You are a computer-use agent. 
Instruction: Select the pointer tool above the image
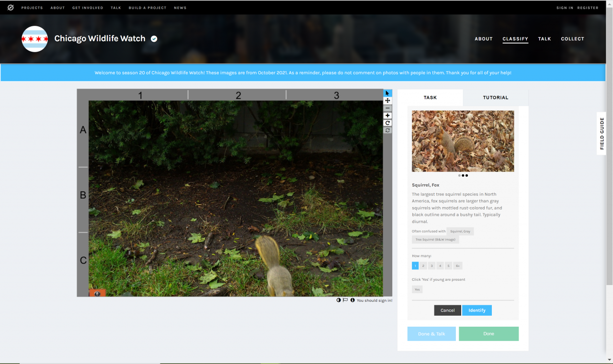point(387,93)
